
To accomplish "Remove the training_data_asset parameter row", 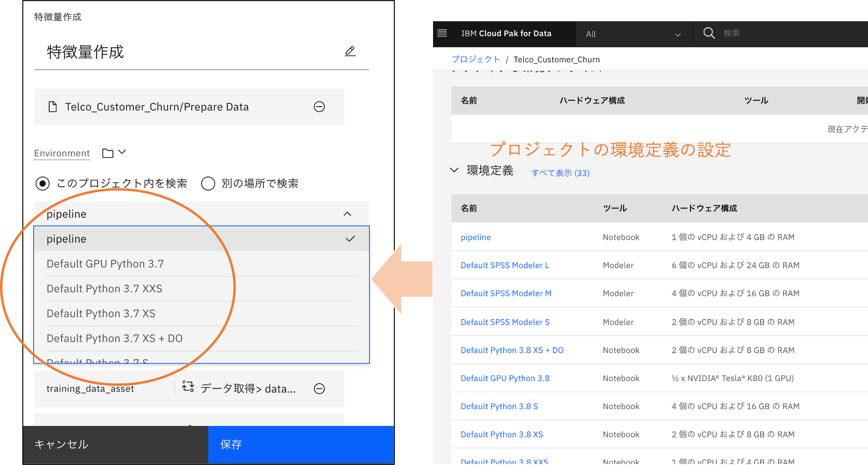I will 319,389.
